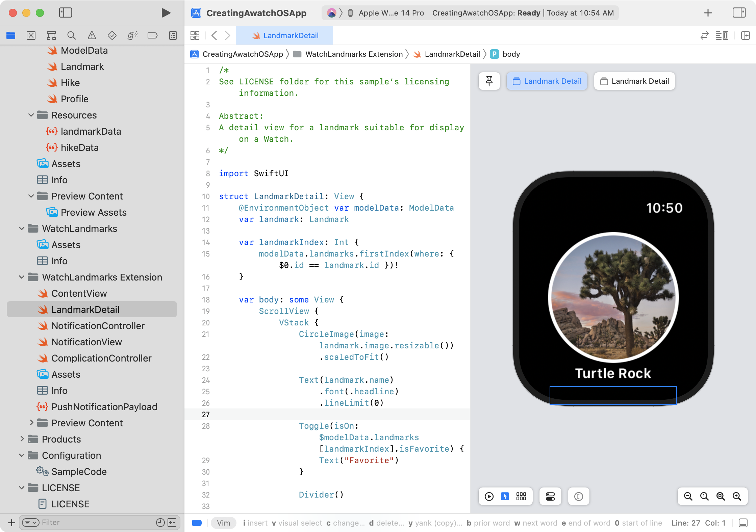The height and width of the screenshot is (532, 756).
Task: Select the second Landmark Detail preview tab
Action: tap(634, 81)
